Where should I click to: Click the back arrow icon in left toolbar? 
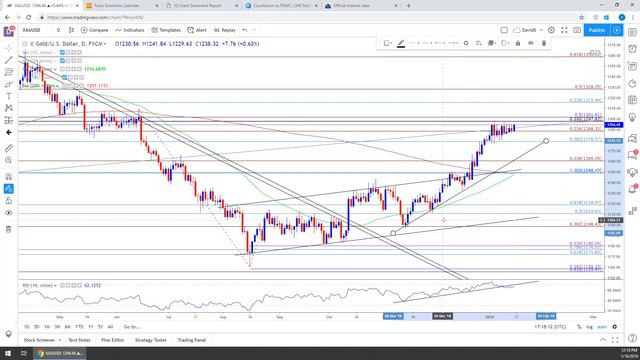pyautogui.click(x=9, y=133)
